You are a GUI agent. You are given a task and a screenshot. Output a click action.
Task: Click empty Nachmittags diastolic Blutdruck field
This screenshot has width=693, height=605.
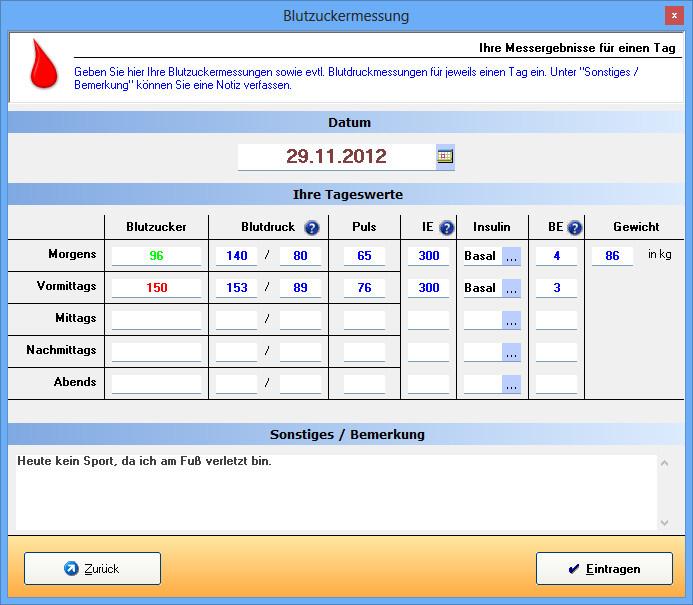point(301,352)
